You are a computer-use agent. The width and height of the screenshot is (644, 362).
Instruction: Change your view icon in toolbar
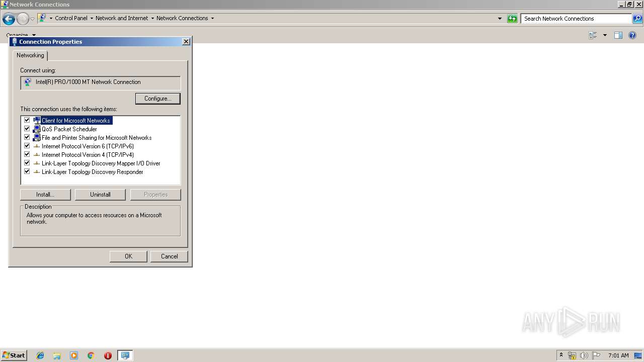pos(593,35)
